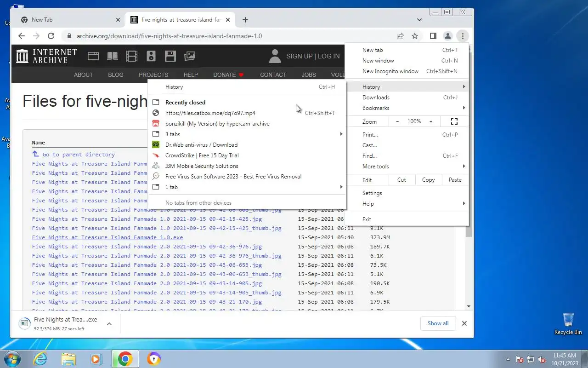Choose Exit in Chrome menu

tap(407, 219)
